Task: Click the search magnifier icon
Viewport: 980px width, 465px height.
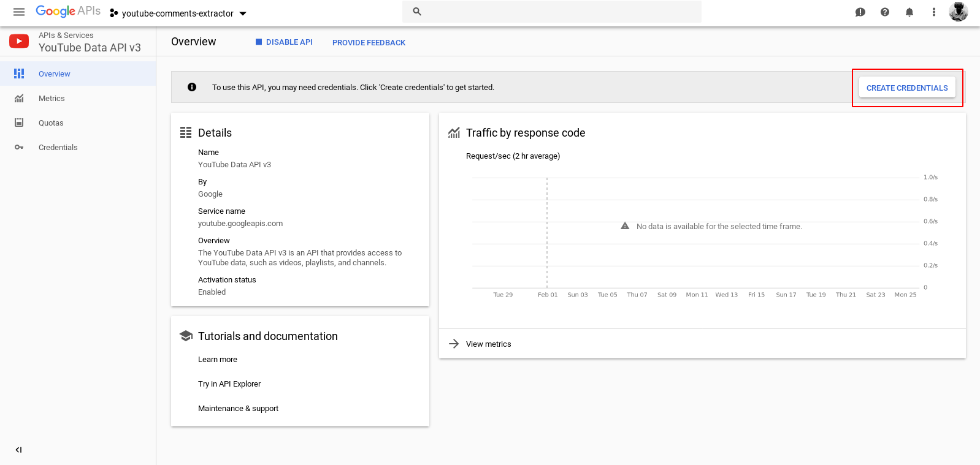Action: 417,12
